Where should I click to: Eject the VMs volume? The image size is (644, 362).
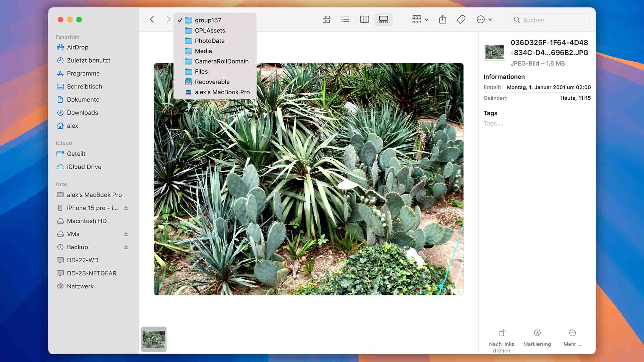(126, 234)
